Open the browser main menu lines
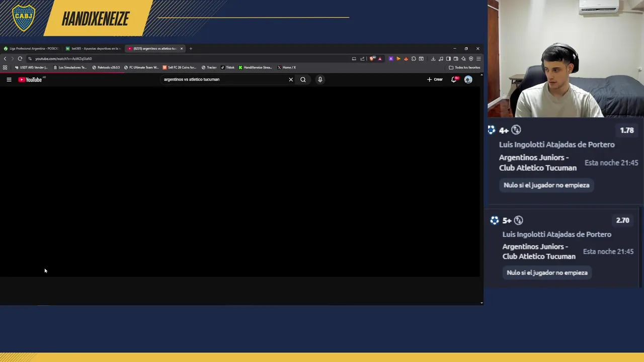Screen dimensions: 644x362 pyautogui.click(x=478, y=59)
